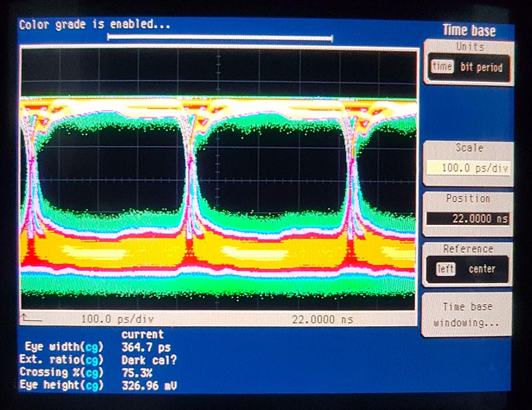The width and height of the screenshot is (532, 410).
Task: Click the trigger arrow icon below the graph
Action: pyautogui.click(x=30, y=318)
